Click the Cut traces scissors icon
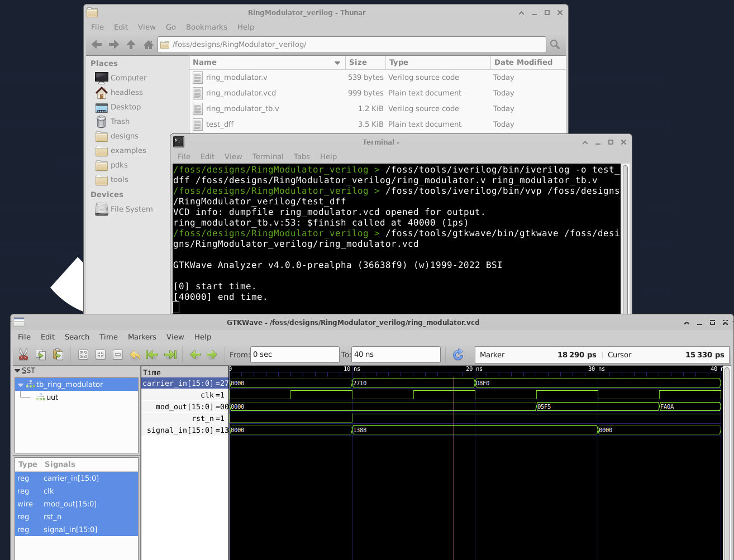The image size is (734, 560). point(23,355)
